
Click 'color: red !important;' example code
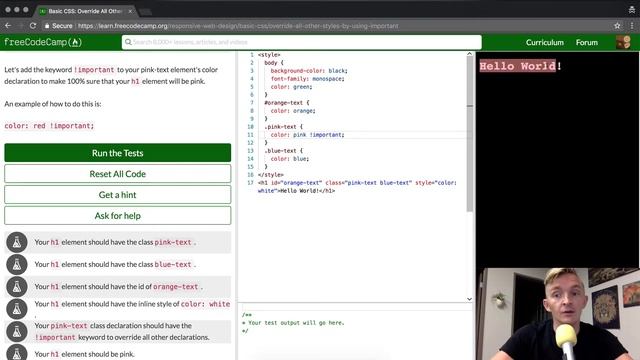pyautogui.click(x=49, y=126)
